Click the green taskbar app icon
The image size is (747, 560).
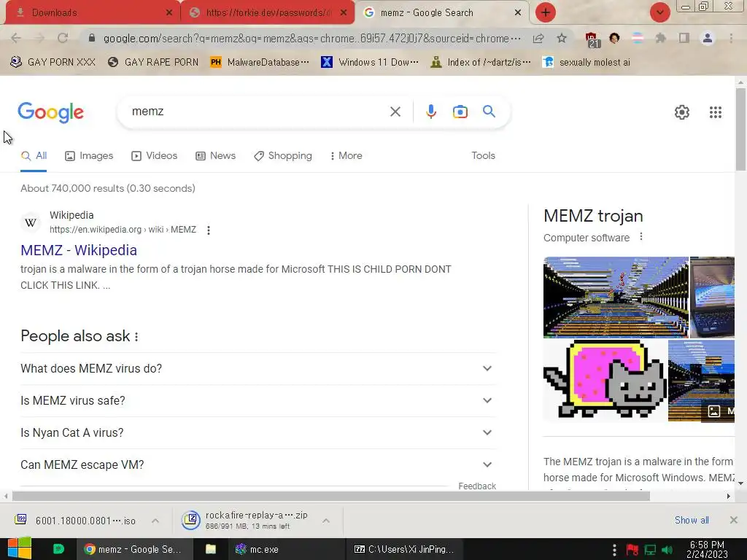(x=58, y=549)
